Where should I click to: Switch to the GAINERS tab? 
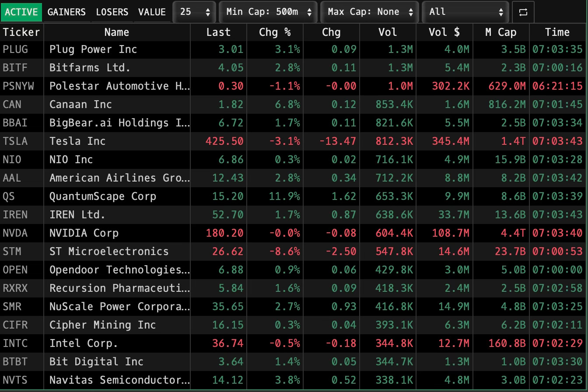66,12
